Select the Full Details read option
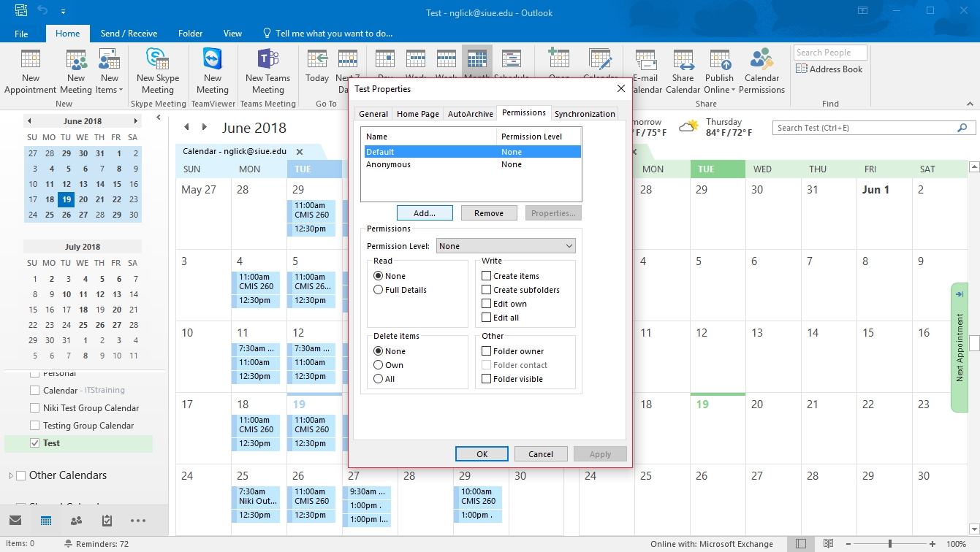Image resolution: width=980 pixels, height=552 pixels. point(378,290)
